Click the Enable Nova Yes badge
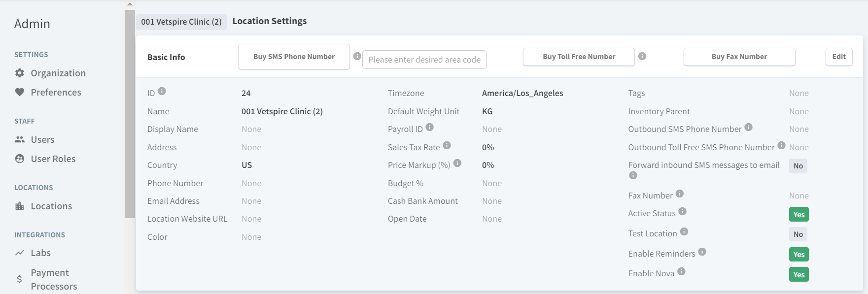 [799, 274]
